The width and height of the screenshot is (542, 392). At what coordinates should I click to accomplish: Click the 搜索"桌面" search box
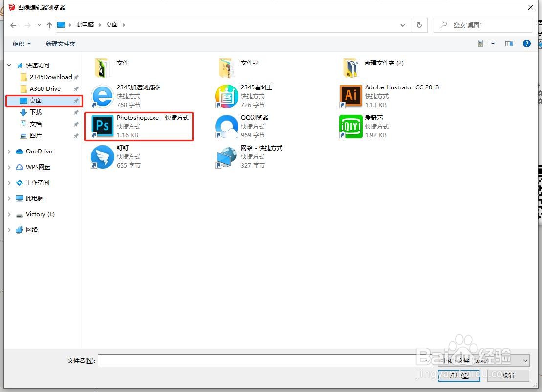(482, 25)
